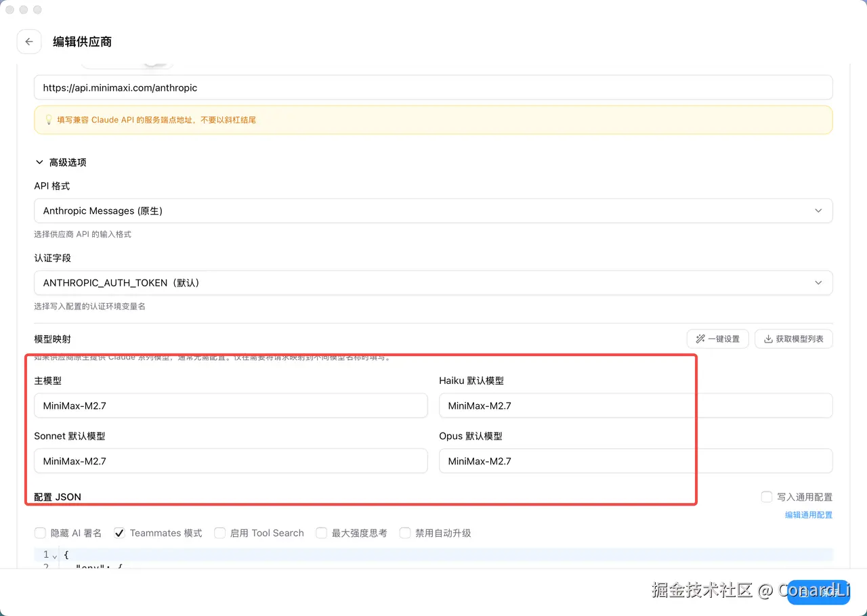Open the API 格式 dropdown
Screen dimensions: 867x616
pyautogui.click(x=433, y=211)
